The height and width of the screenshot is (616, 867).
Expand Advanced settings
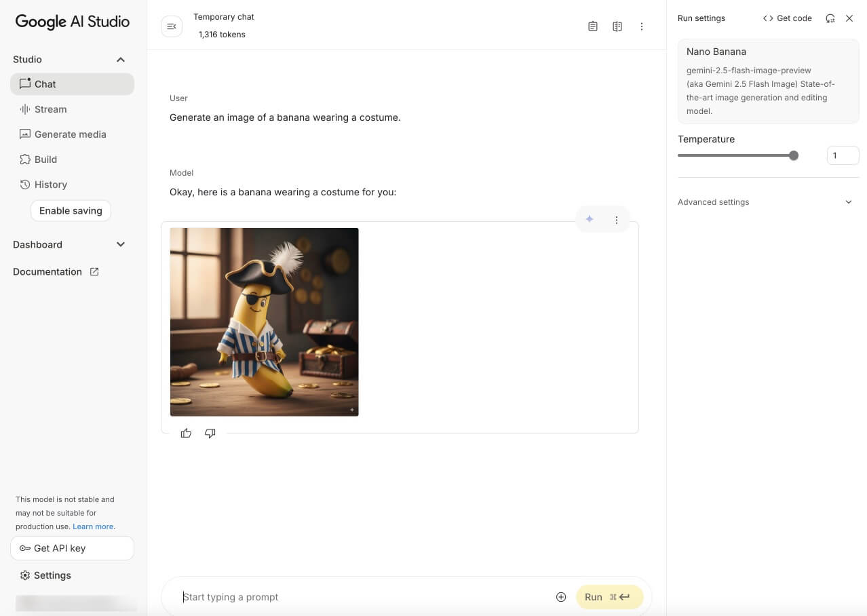click(x=848, y=202)
